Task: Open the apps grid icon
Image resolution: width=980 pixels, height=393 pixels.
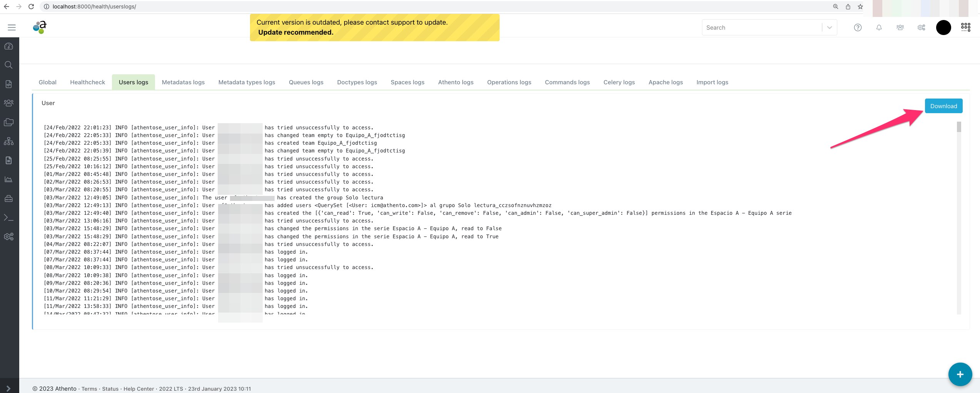Action: point(965,27)
